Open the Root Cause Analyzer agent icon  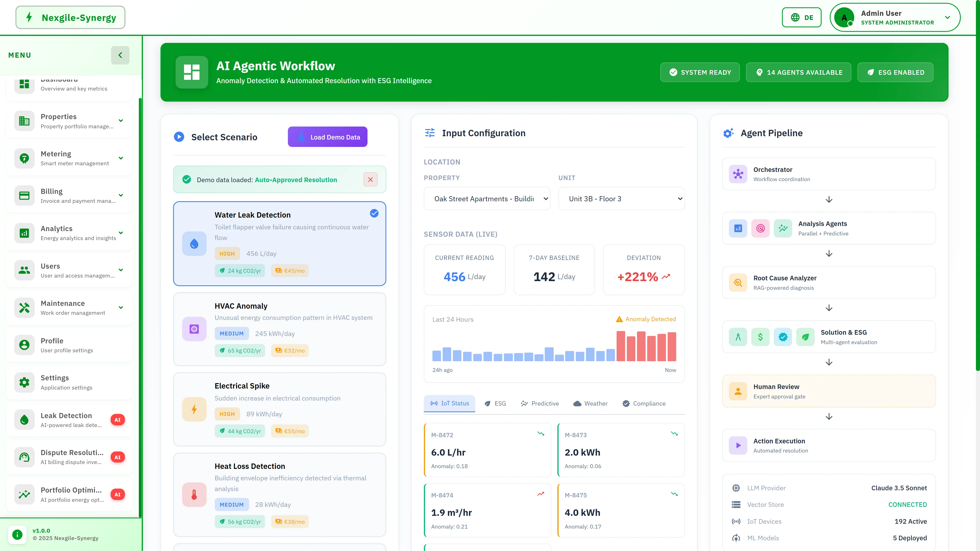[738, 283]
